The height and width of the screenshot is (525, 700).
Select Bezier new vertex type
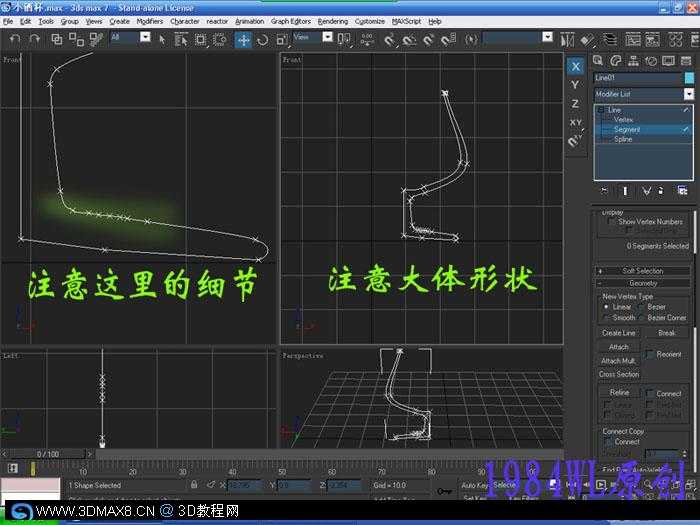point(642,307)
